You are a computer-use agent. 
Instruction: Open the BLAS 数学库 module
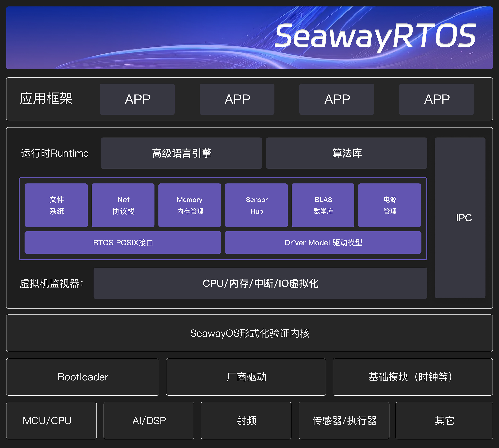(323, 205)
